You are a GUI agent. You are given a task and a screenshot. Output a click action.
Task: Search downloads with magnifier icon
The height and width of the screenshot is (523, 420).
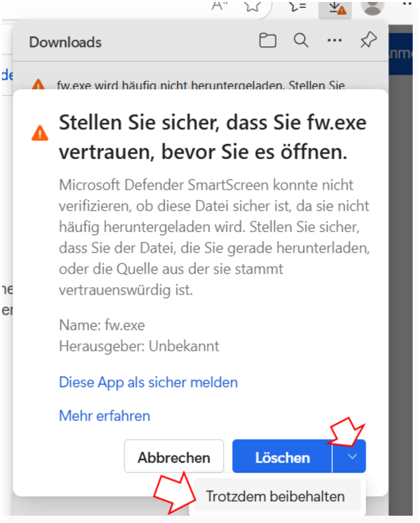point(301,40)
